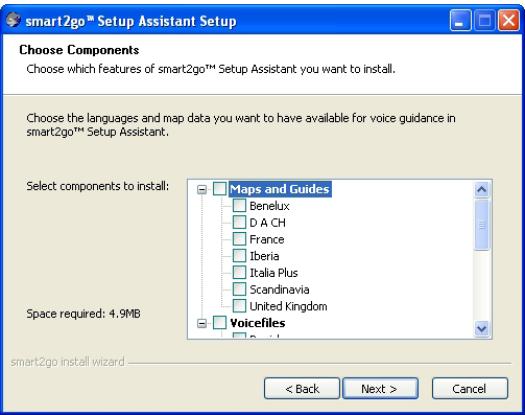Check the Maps and Guides checkbox

(219, 189)
